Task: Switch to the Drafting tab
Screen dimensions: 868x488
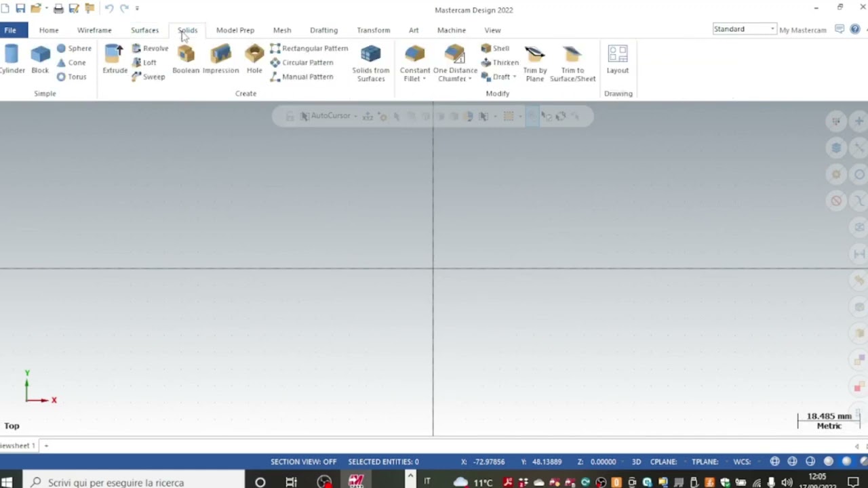Action: pos(323,30)
